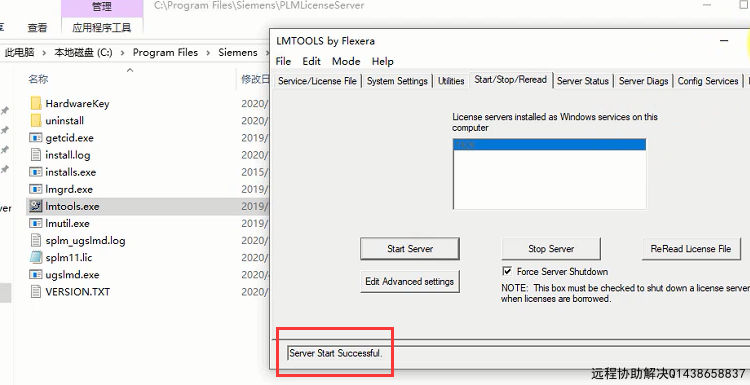Switch to the Server Status tab
This screenshot has height=385, width=750.
pyautogui.click(x=583, y=81)
